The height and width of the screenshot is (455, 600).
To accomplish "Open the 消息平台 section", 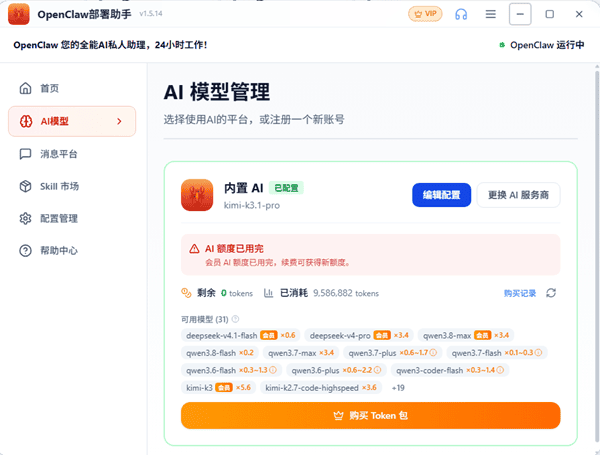I will 72,154.
